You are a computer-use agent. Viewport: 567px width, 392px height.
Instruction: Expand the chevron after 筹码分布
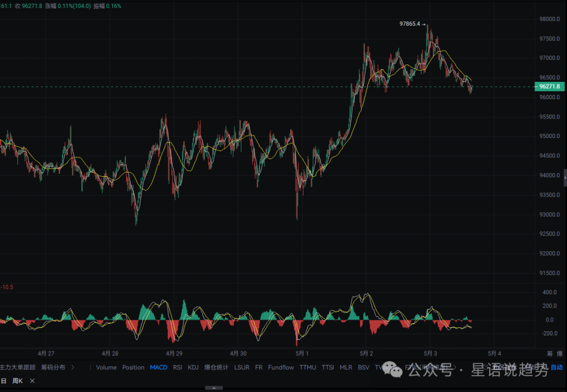[x=72, y=367]
